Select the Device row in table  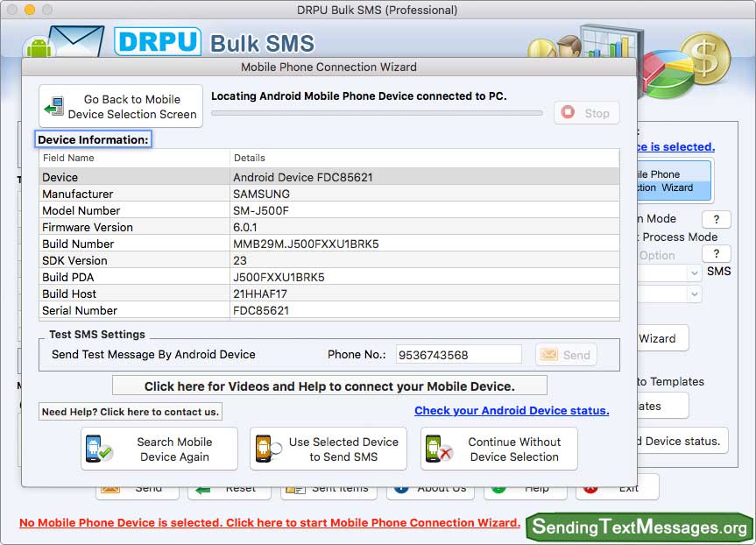click(x=329, y=177)
